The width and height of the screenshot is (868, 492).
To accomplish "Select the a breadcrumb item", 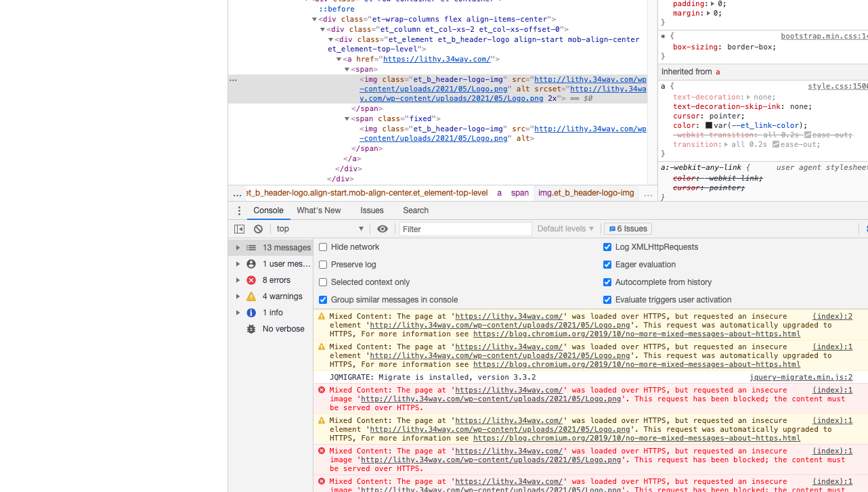I will (500, 193).
